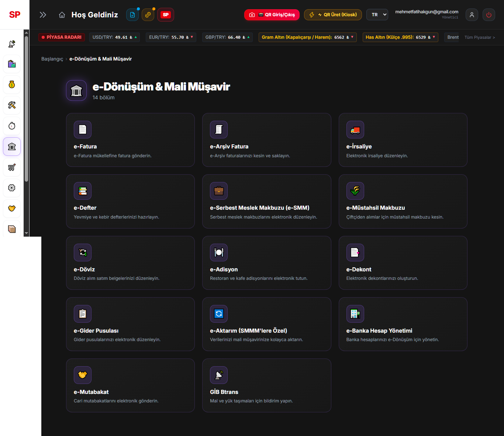Click the red power logout button
Image resolution: width=504 pixels, height=436 pixels.
(489, 15)
